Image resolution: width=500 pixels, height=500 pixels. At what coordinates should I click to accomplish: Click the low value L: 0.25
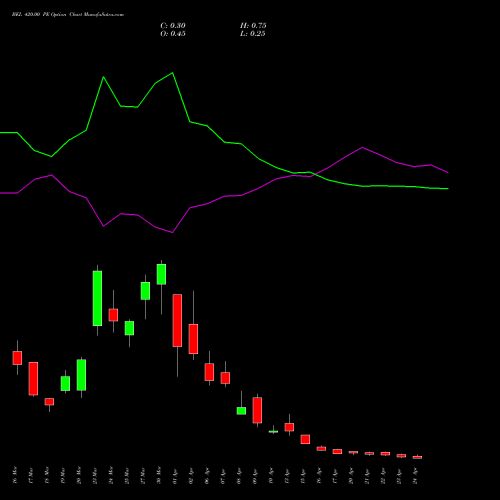click(253, 34)
